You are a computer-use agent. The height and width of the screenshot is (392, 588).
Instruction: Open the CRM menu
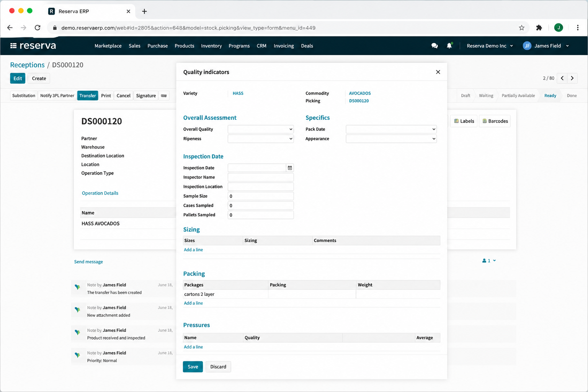tap(261, 46)
